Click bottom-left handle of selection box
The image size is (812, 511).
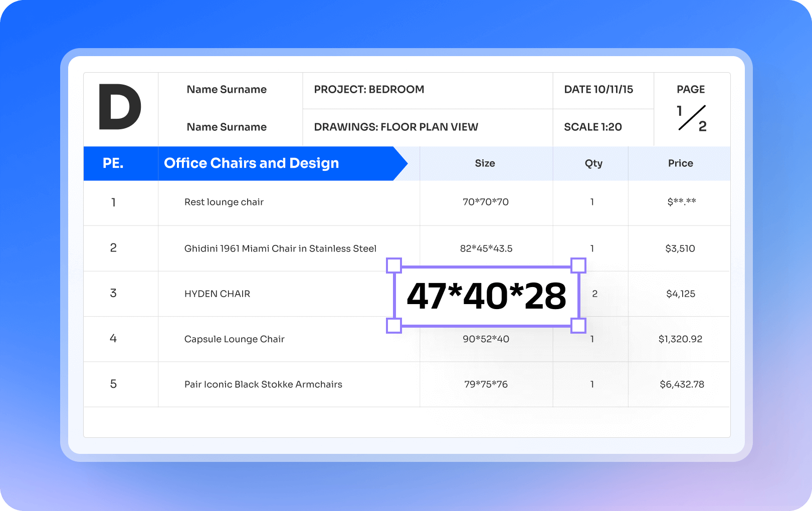[394, 326]
